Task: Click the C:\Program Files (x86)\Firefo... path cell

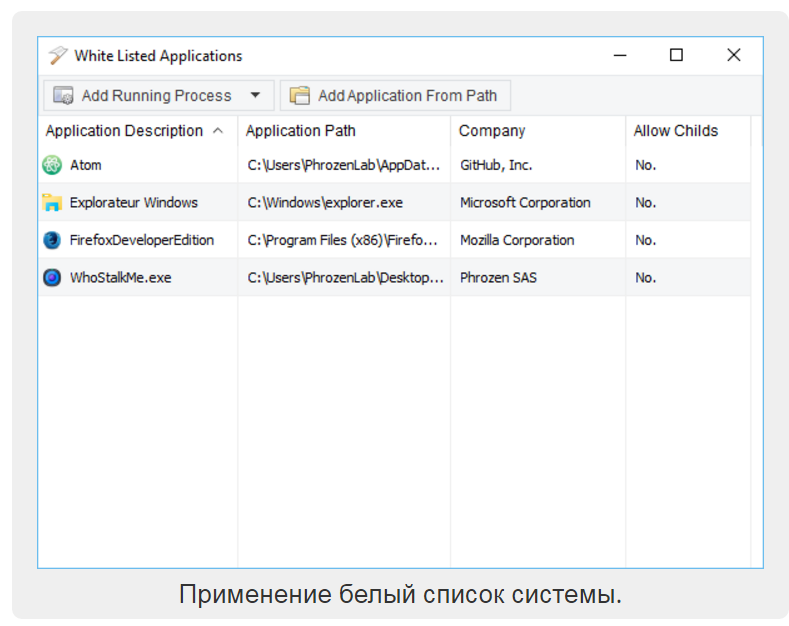Action: click(x=343, y=240)
